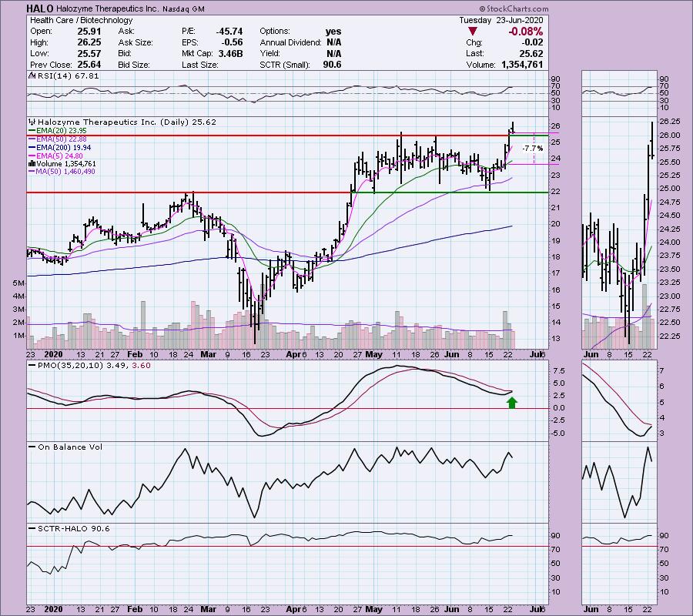
Task: Click the P/E value -45.74
Action: pyautogui.click(x=229, y=32)
